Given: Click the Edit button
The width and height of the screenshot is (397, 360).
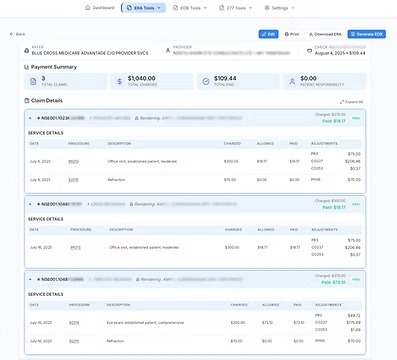Looking at the screenshot, I should tap(268, 34).
